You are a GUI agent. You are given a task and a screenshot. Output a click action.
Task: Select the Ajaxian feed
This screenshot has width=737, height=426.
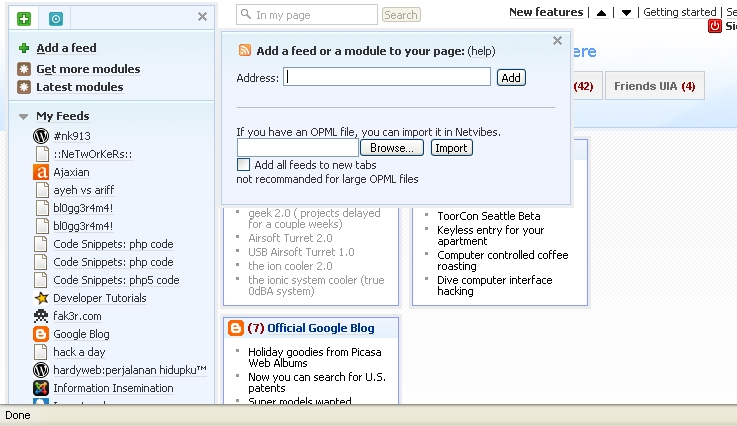coord(71,172)
